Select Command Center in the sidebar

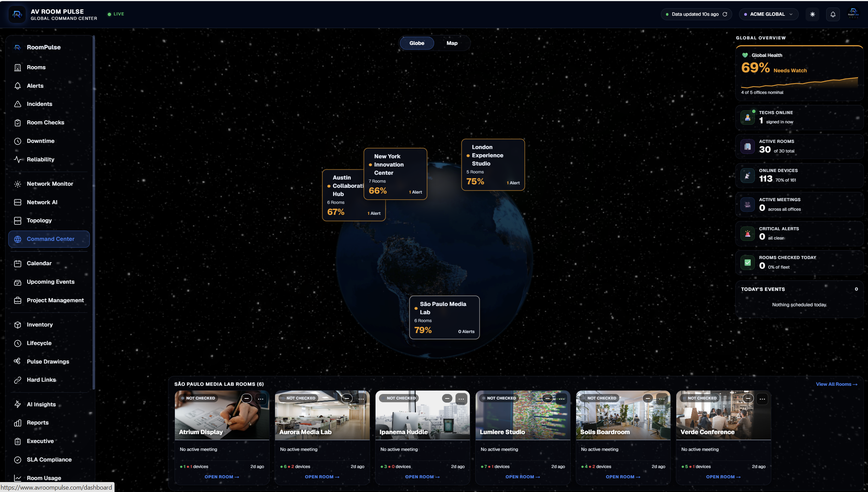[49, 239]
